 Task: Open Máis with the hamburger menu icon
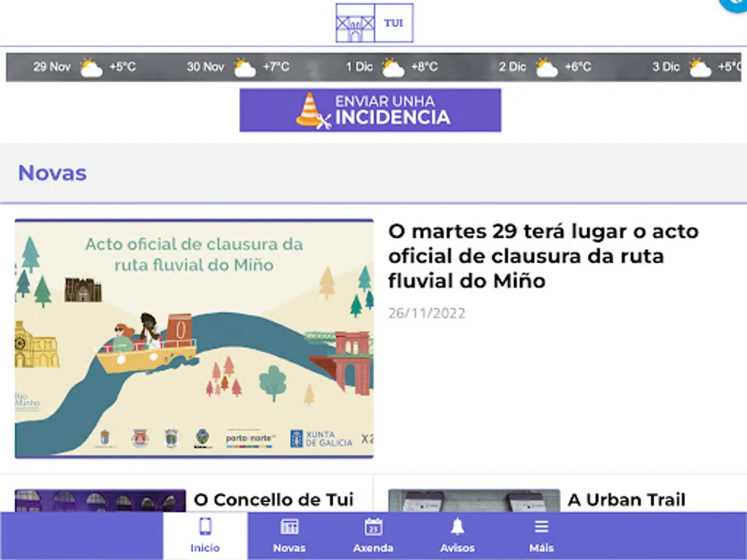pos(542,527)
